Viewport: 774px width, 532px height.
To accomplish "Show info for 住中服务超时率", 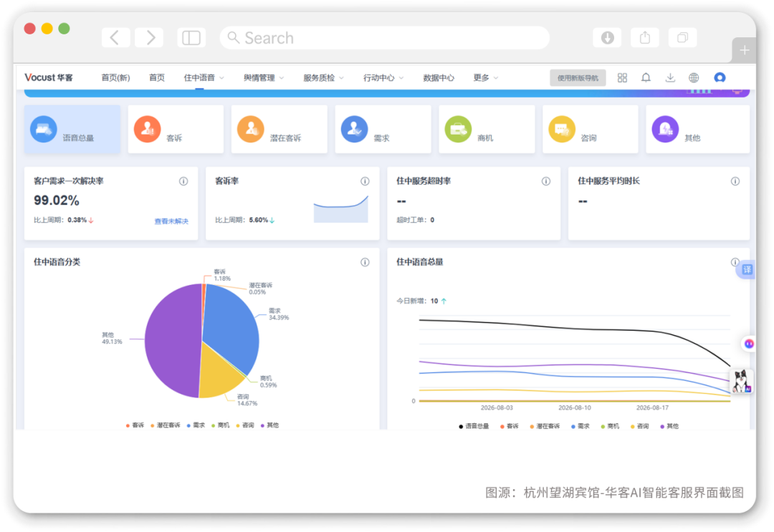I will click(546, 181).
